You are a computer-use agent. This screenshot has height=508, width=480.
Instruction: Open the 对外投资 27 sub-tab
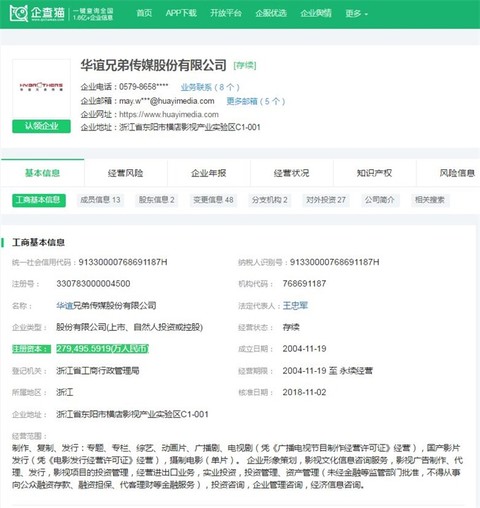[326, 200]
